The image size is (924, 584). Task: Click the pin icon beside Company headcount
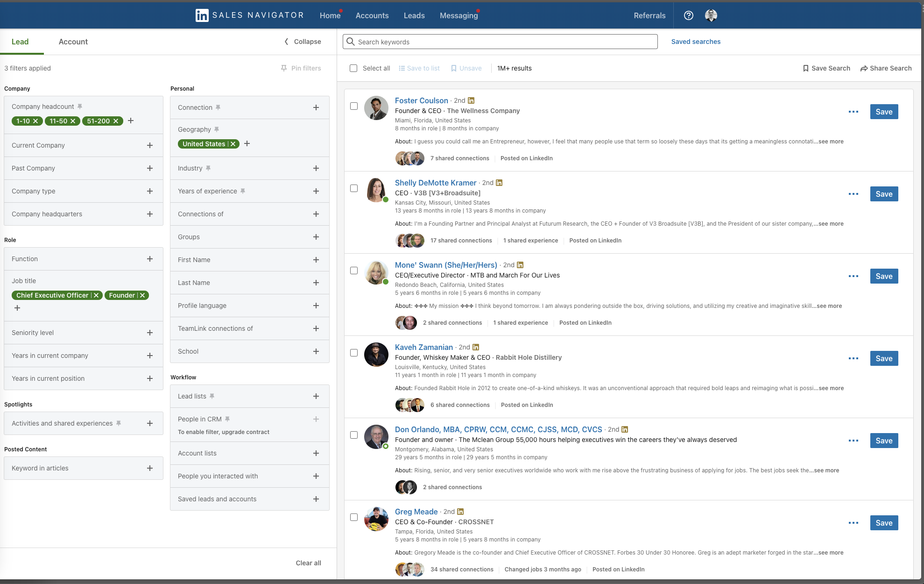point(80,107)
